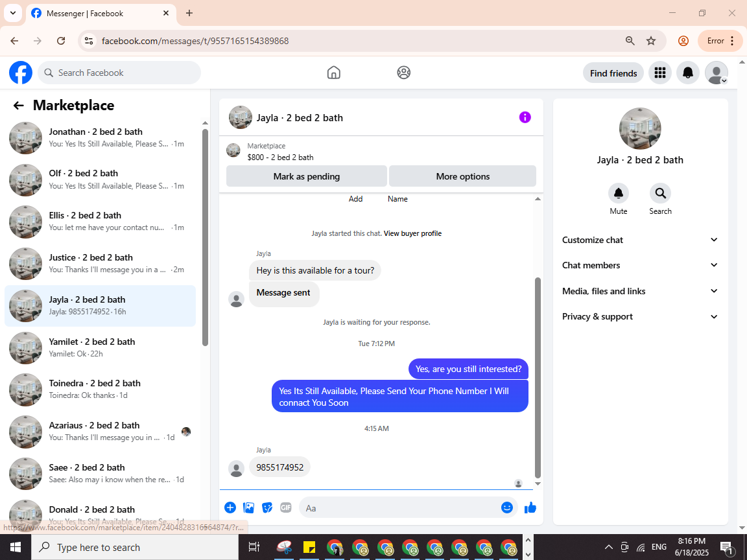Click the ENG language indicator
This screenshot has width=747, height=560.
(x=659, y=547)
